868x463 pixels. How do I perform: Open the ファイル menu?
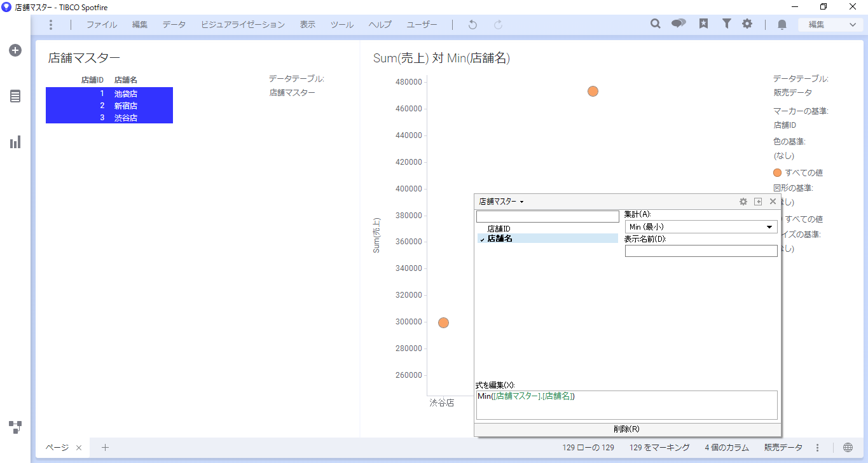(x=102, y=25)
